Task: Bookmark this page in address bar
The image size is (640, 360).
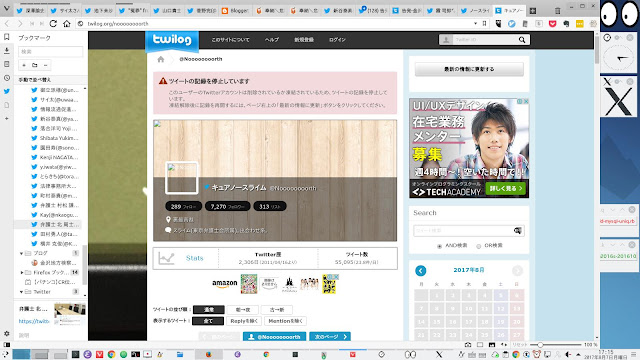Action: click(x=484, y=24)
